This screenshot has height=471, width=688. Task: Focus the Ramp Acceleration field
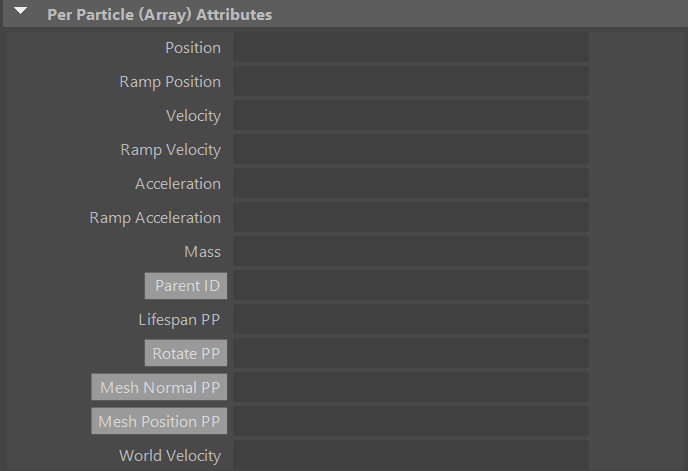(x=410, y=218)
